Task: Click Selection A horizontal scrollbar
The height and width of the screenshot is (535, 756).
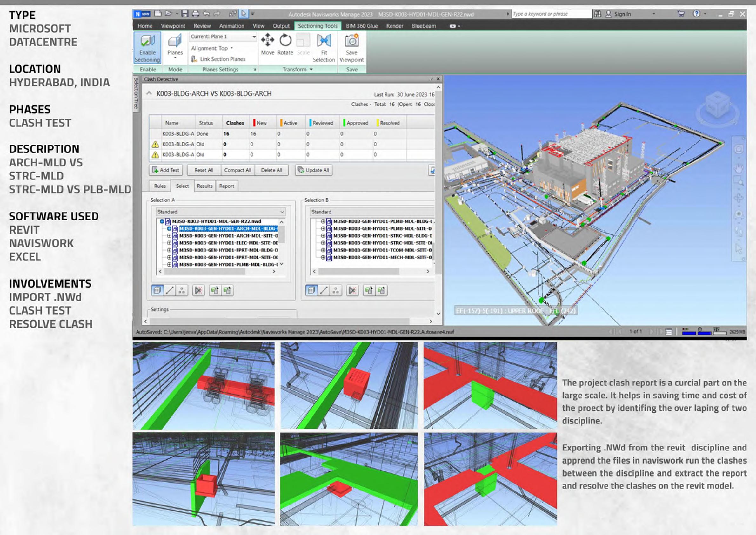Action: (x=204, y=271)
